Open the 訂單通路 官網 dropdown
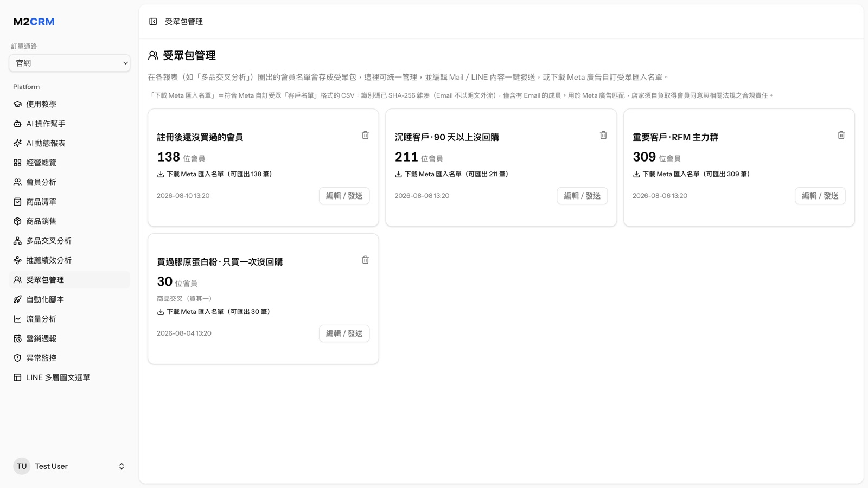Image resolution: width=868 pixels, height=488 pixels. 69,63
